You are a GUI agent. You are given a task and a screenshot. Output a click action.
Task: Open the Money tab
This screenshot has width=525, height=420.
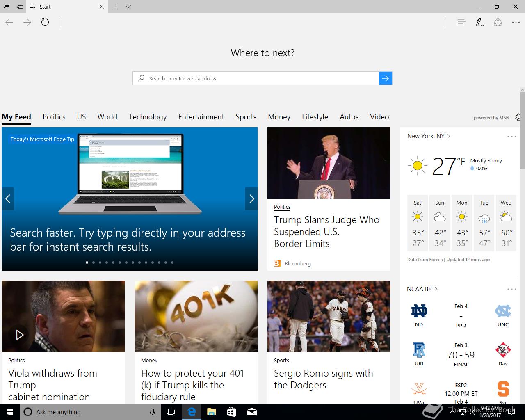pos(279,117)
